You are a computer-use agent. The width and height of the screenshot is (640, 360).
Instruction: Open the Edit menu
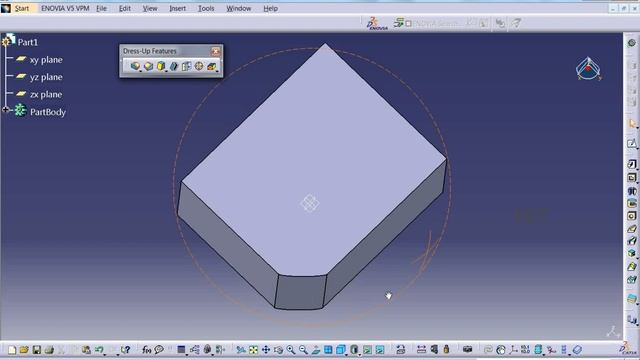[124, 8]
